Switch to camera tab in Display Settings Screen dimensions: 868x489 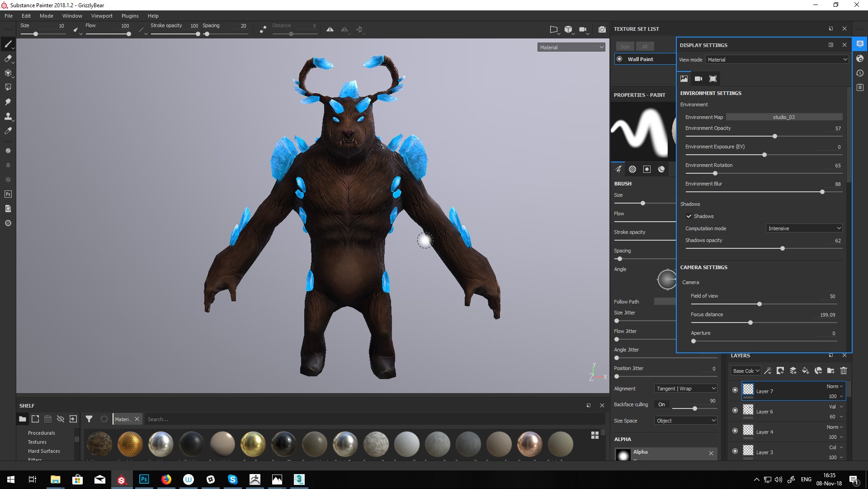click(x=698, y=79)
